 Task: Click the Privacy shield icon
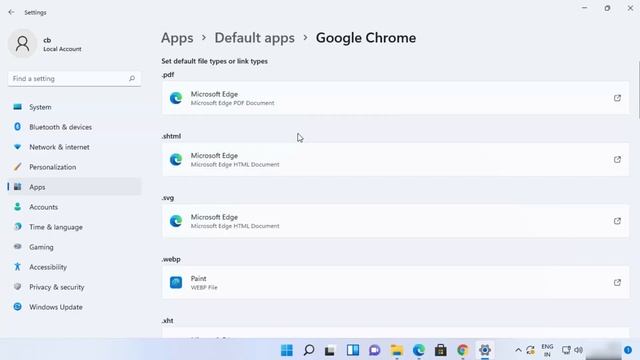tap(17, 287)
